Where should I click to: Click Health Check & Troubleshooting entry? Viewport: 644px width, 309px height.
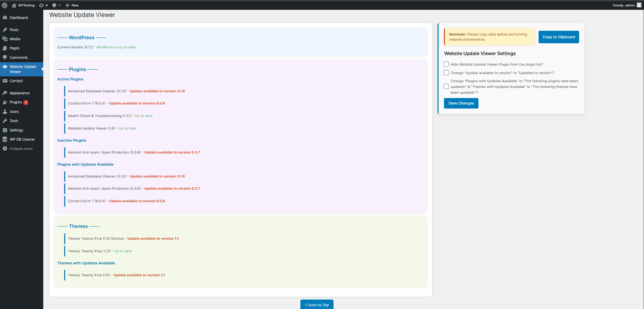(x=110, y=116)
